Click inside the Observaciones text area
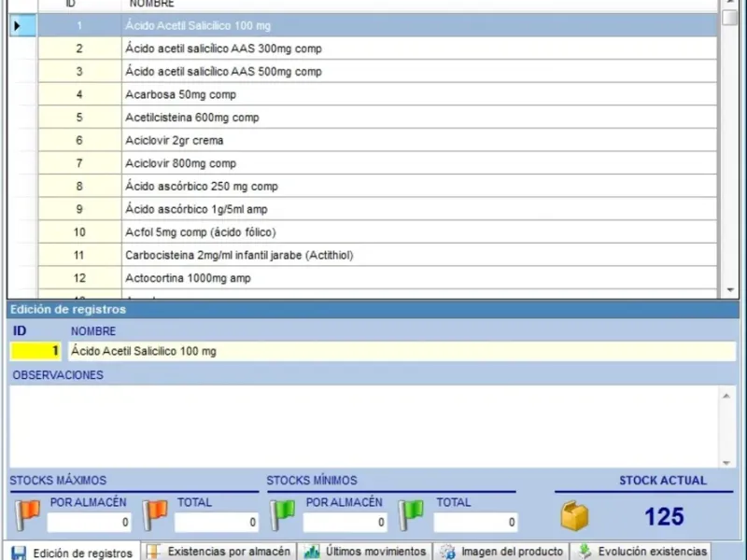Image resolution: width=747 pixels, height=560 pixels. click(365, 427)
